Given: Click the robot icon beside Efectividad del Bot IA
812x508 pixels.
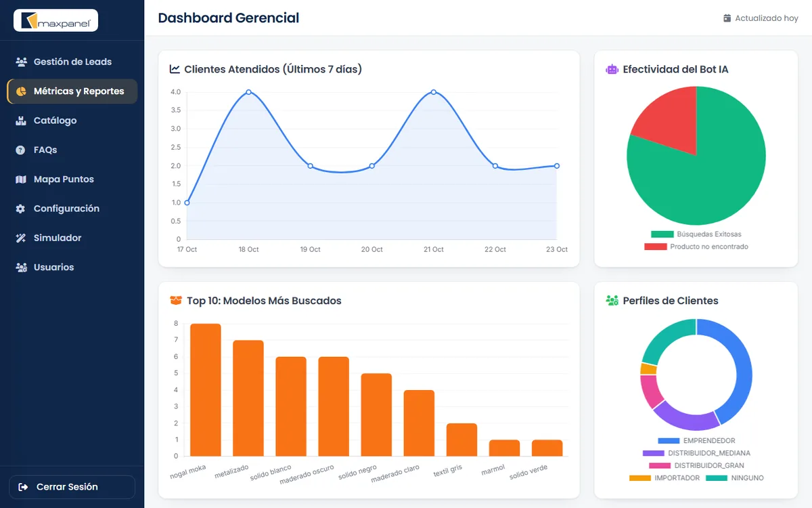Looking at the screenshot, I should click(x=612, y=69).
